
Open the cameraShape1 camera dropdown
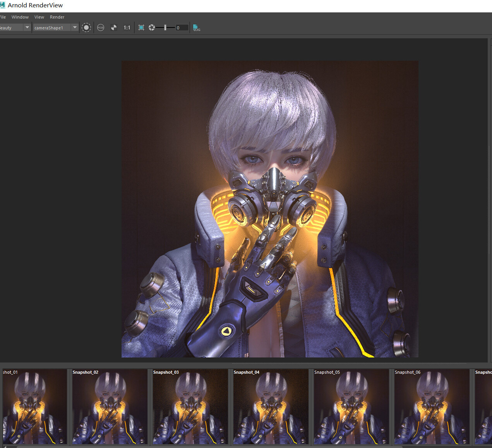pos(56,27)
